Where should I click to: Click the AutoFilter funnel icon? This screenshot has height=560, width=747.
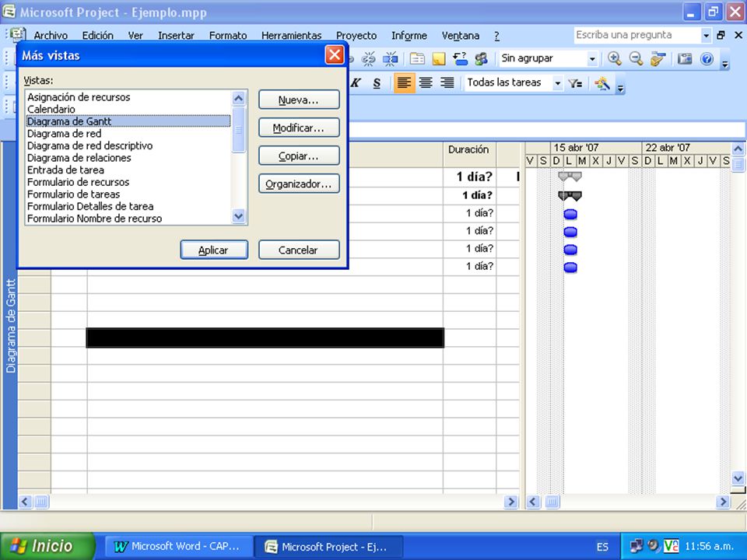[x=575, y=83]
